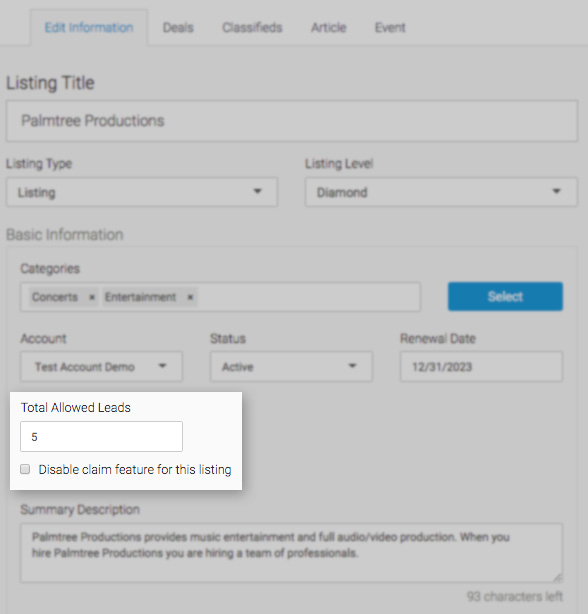Go to the Article tab

tap(328, 27)
